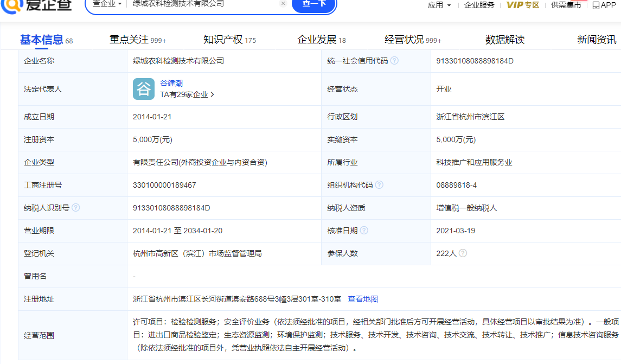Select the 纳税人识别号 value 91330108088898184D
The image size is (621, 364).
(x=171, y=208)
